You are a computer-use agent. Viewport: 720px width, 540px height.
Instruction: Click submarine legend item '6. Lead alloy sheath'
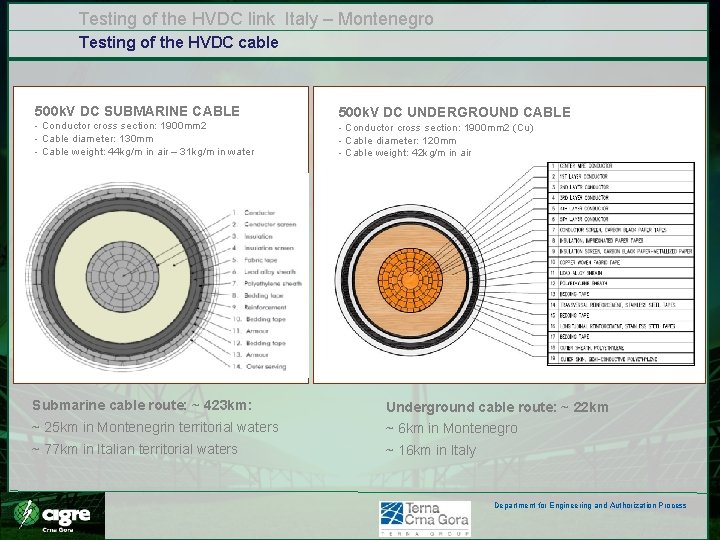[x=264, y=272]
